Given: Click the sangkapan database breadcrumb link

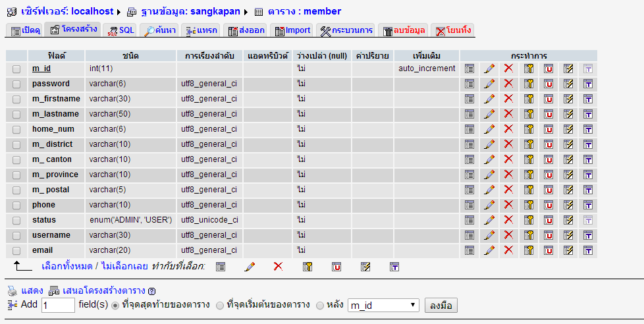Looking at the screenshot, I should (190, 11).
